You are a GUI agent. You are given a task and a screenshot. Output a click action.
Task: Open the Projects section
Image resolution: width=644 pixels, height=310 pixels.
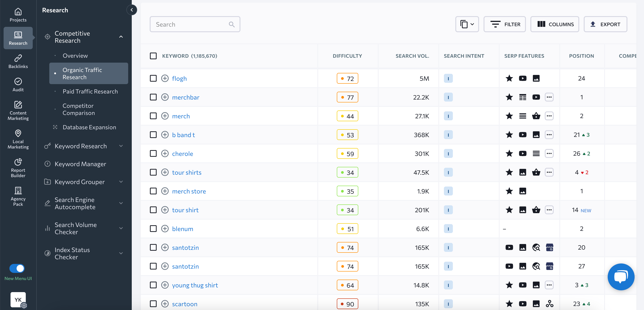(x=18, y=15)
